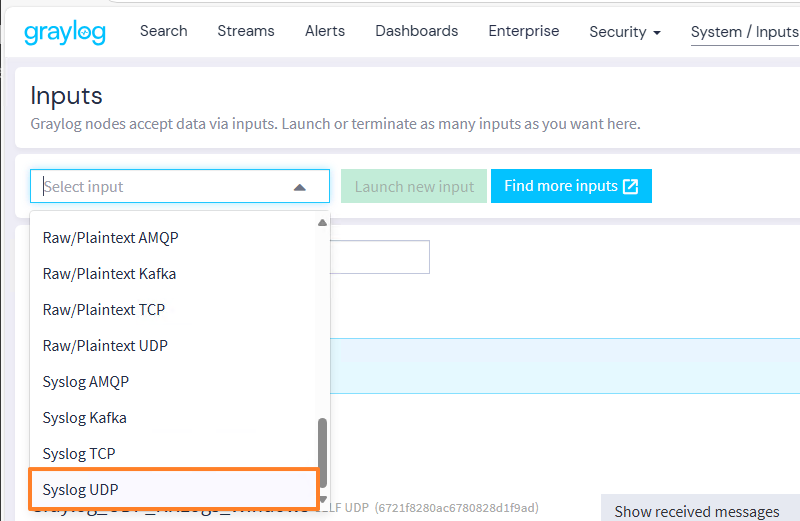Open Dashboards from the navigation bar
The width and height of the screenshot is (800, 521).
417,31
